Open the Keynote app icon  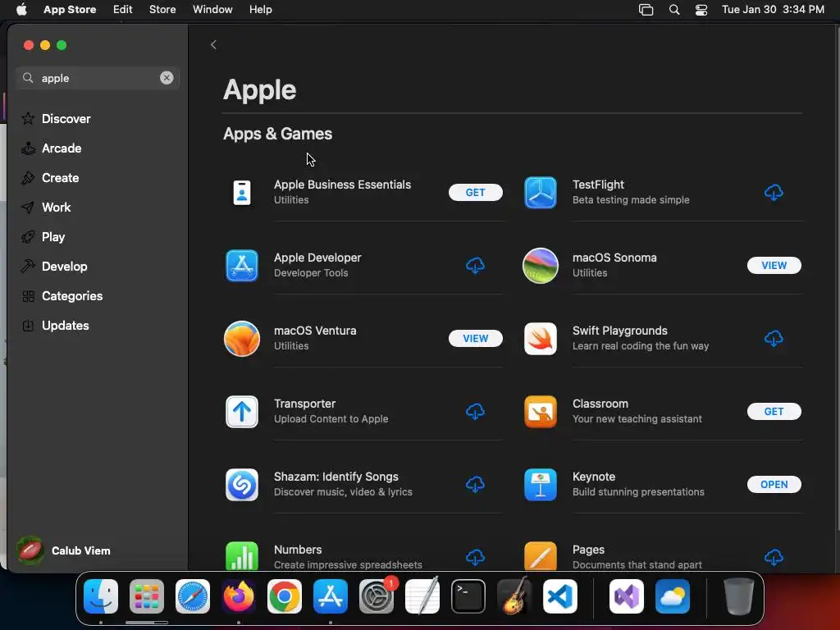tap(540, 484)
